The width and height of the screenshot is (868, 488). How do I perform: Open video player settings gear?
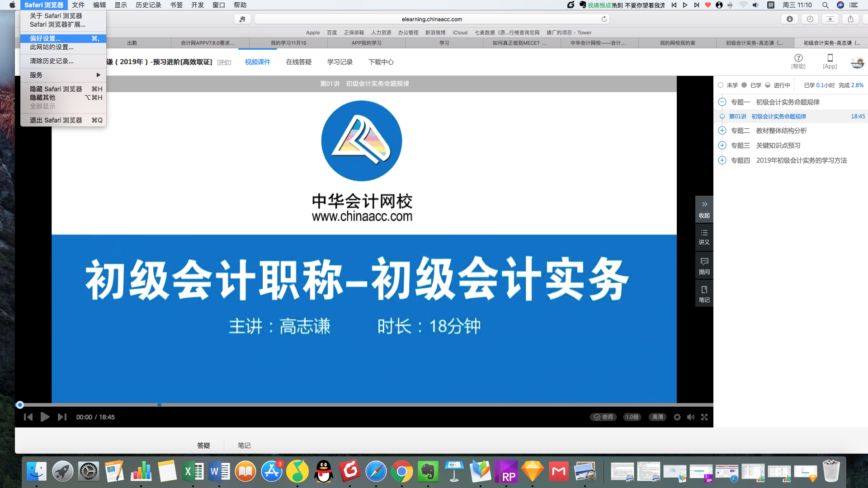[677, 417]
